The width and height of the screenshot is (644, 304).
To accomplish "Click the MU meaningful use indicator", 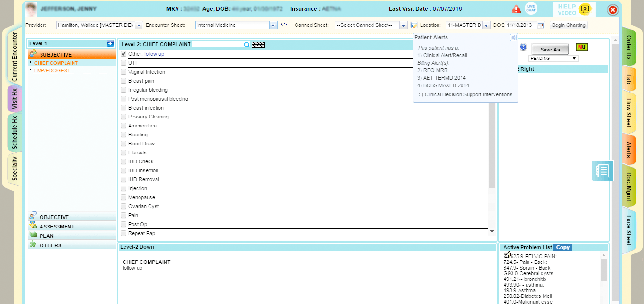I will click(582, 47).
